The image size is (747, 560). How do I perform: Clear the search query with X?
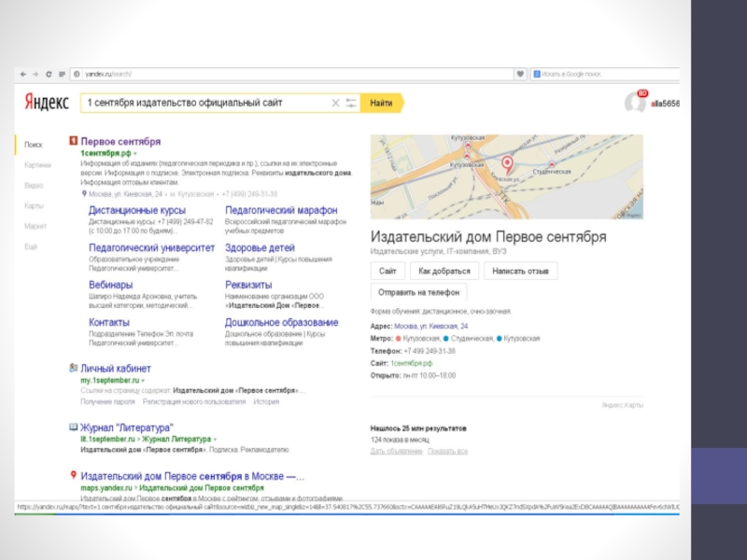pos(335,103)
